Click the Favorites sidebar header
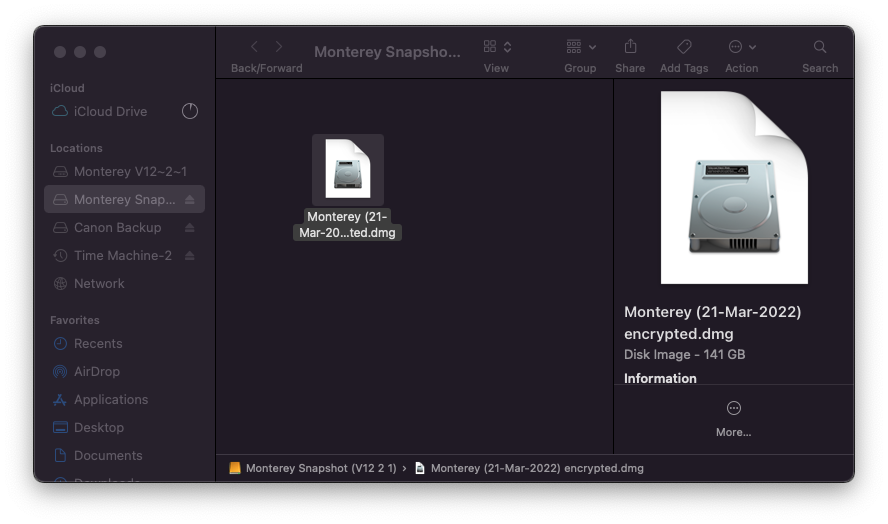The height and width of the screenshot is (524, 888). tap(74, 320)
